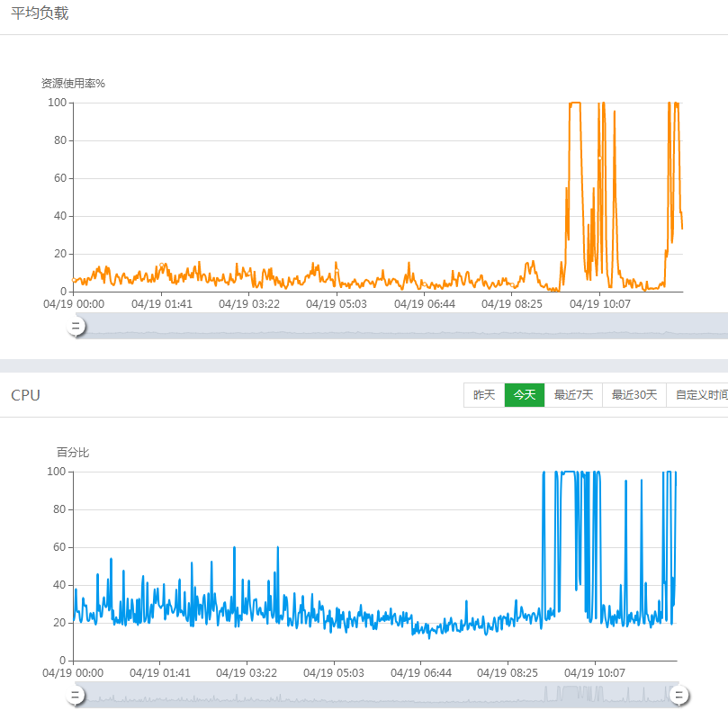728x720 pixels.
Task: Click the 04/19 03:22 label on CPU chart
Action: 246,673
